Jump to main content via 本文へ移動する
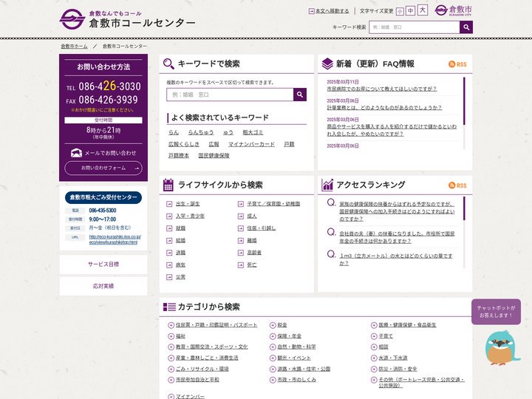The width and height of the screenshot is (532, 399). point(329,11)
